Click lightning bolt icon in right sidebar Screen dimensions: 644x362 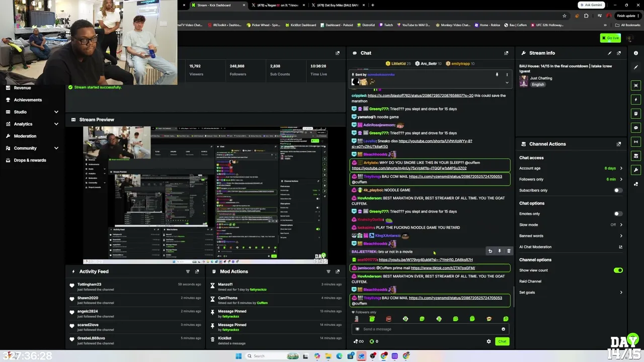click(x=636, y=100)
